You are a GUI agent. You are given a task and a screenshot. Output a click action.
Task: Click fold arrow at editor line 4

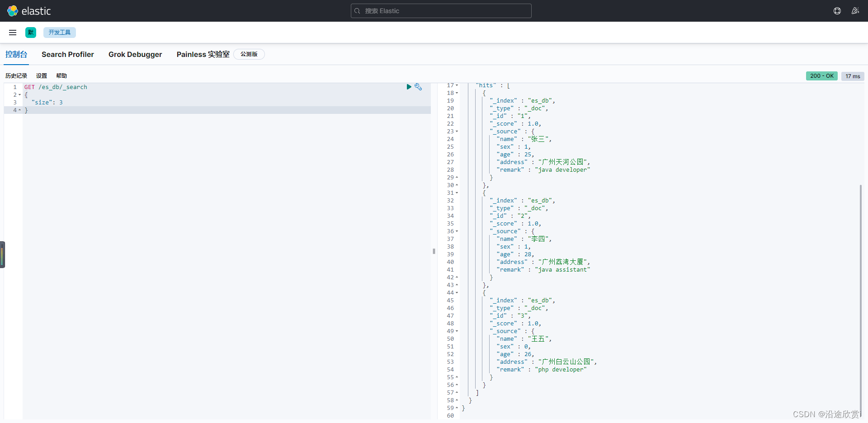pyautogui.click(x=19, y=110)
